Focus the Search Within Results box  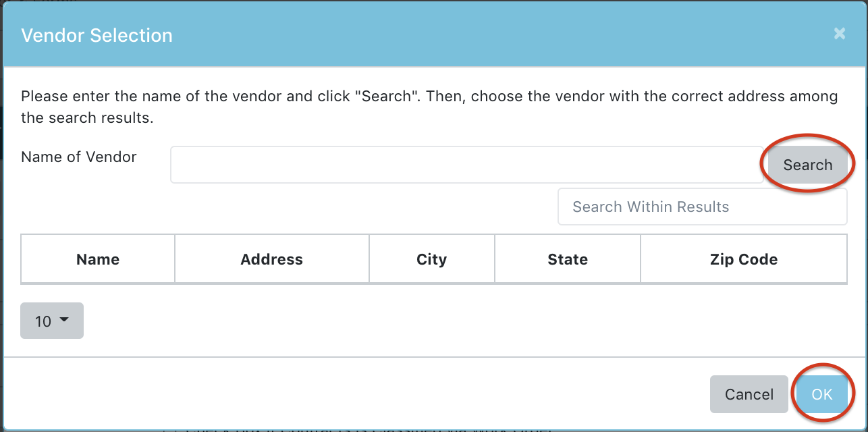tap(702, 207)
